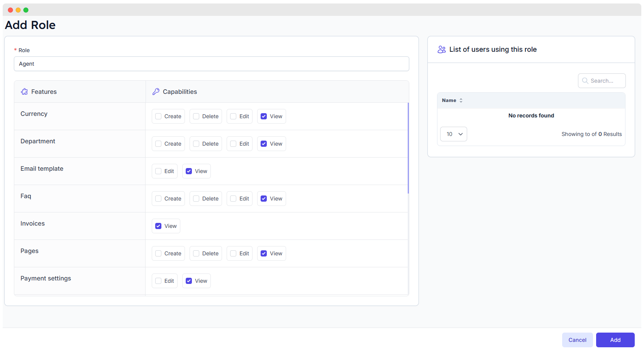Viewport: 644px width, 355px height.
Task: Click the search magnifier icon
Action: pyautogui.click(x=585, y=81)
